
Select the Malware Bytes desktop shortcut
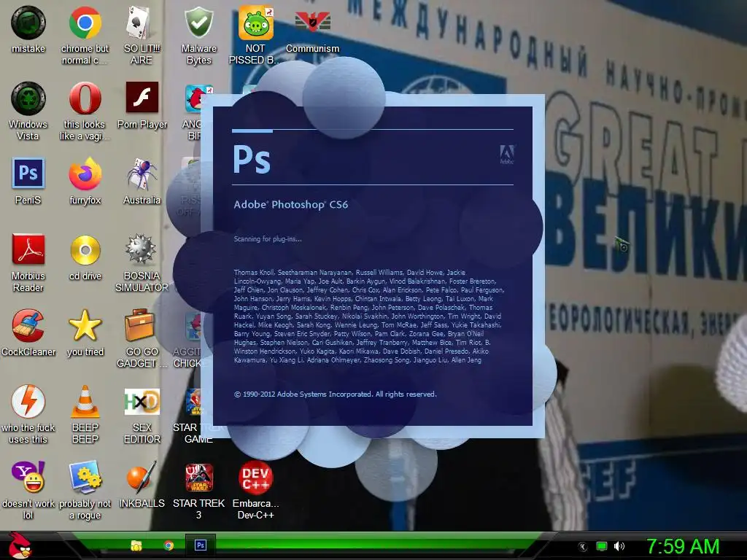[x=198, y=23]
